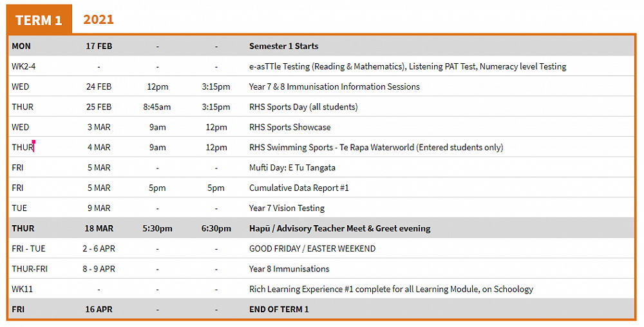
Task: Click Year 7 & 8 Immunisation Information Sessions
Action: (334, 86)
